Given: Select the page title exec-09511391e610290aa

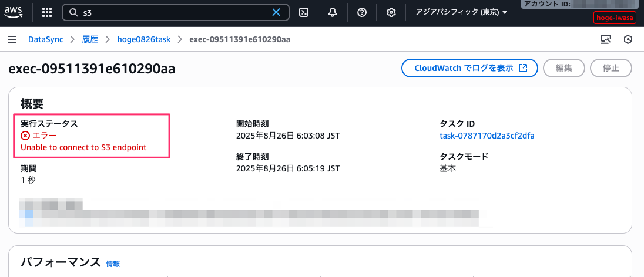Looking at the screenshot, I should click(x=92, y=69).
